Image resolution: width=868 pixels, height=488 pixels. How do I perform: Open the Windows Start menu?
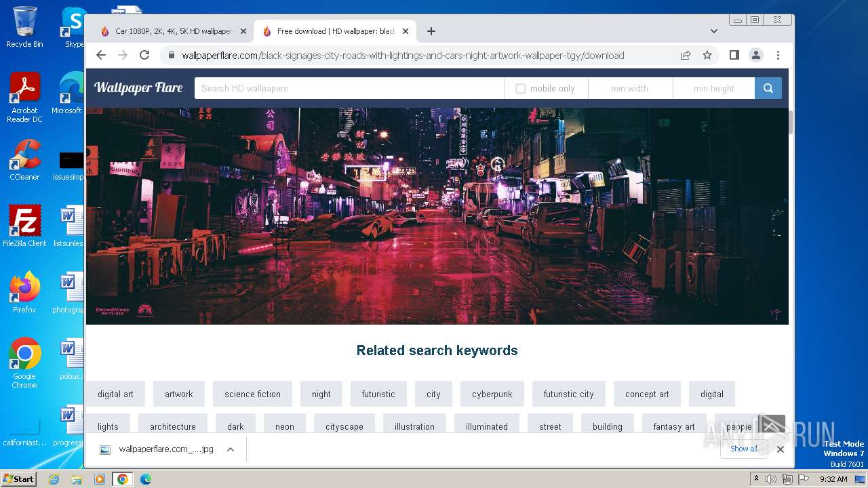pyautogui.click(x=18, y=479)
